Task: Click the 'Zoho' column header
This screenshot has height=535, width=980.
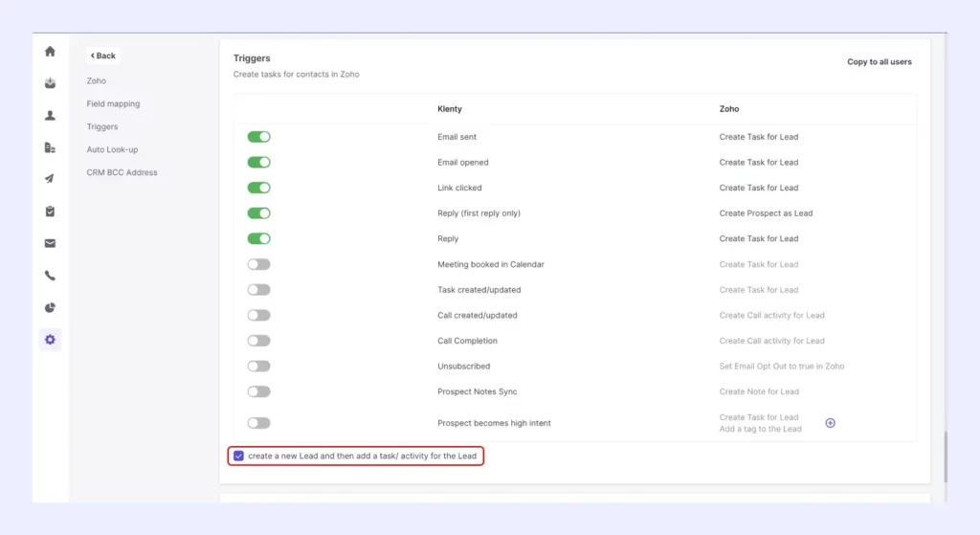Action: tap(728, 109)
